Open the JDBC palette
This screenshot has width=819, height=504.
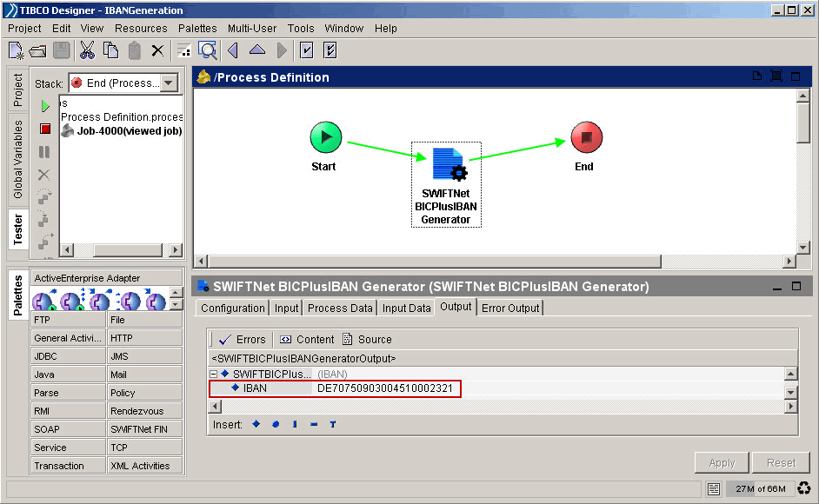(x=69, y=356)
